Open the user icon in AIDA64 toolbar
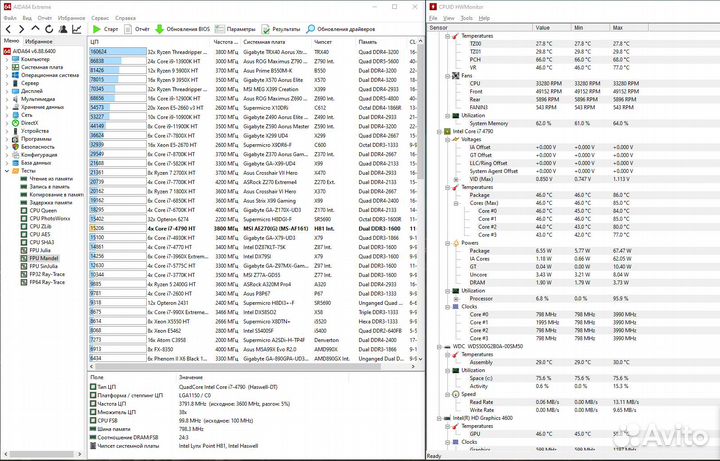 point(63,29)
